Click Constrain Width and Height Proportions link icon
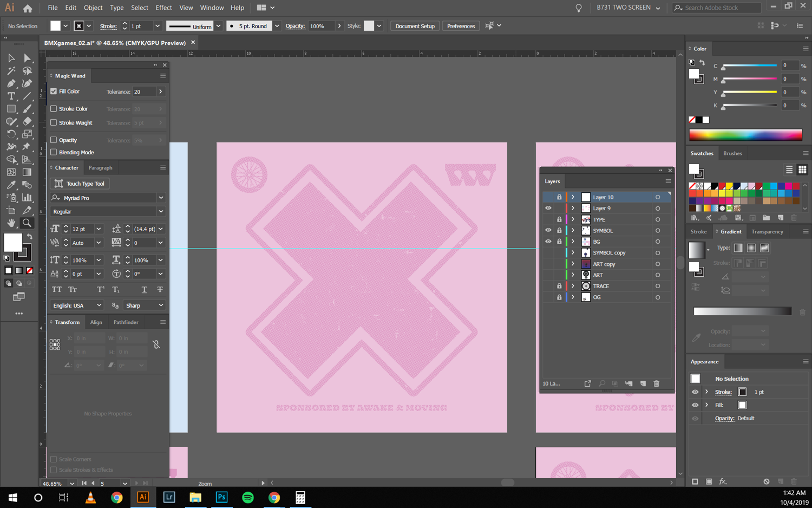Screen dimensions: 812x508 point(156,344)
